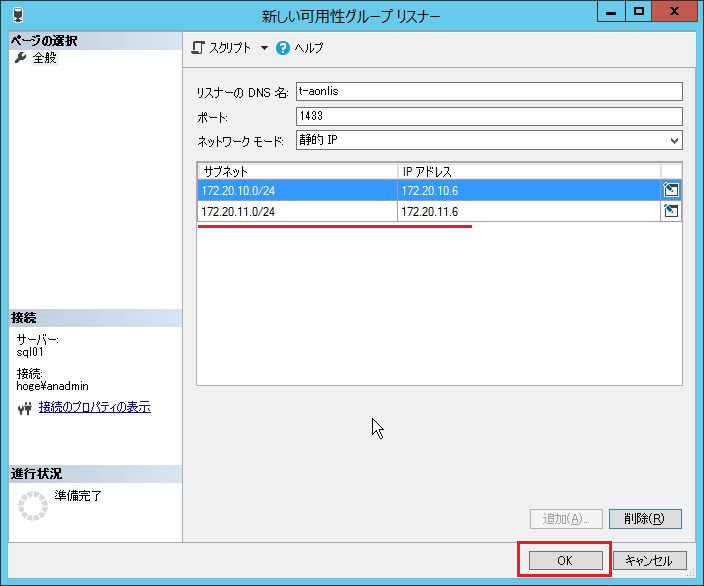
Task: Click the ポート field showing 1433
Action: tap(488, 116)
